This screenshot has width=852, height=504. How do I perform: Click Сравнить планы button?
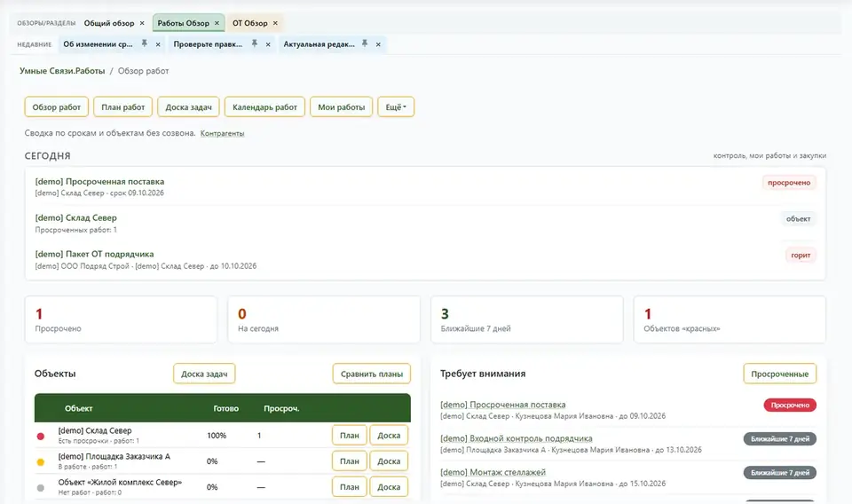coord(372,374)
